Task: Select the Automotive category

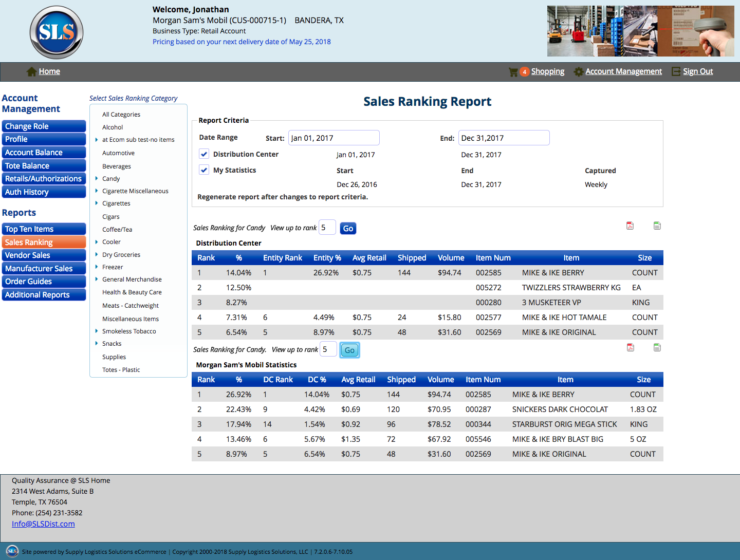Action: tap(118, 153)
